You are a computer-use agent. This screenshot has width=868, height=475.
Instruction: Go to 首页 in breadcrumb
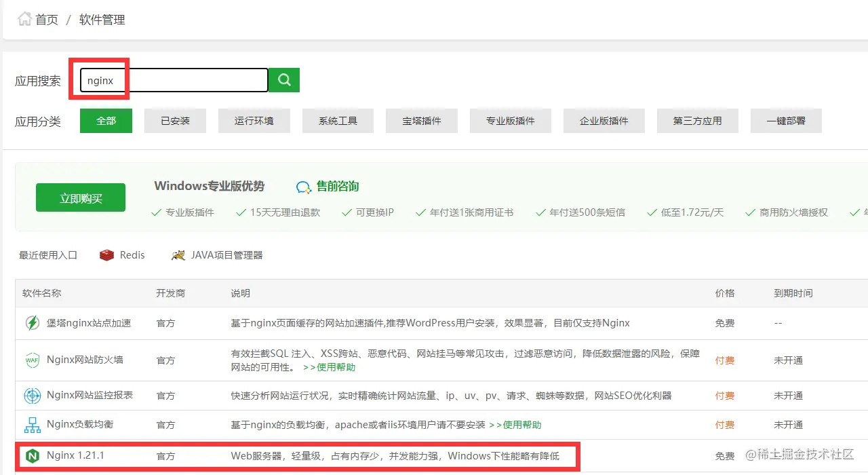pyautogui.click(x=47, y=20)
